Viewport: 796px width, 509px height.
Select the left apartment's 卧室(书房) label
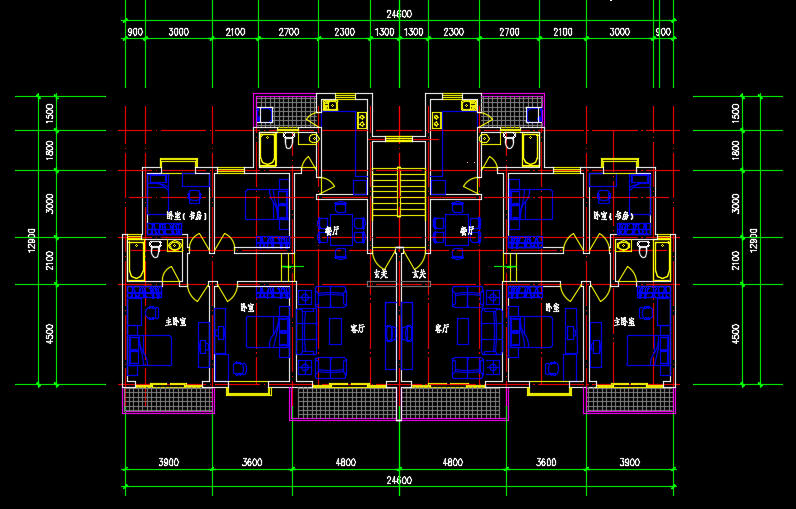(x=186, y=216)
